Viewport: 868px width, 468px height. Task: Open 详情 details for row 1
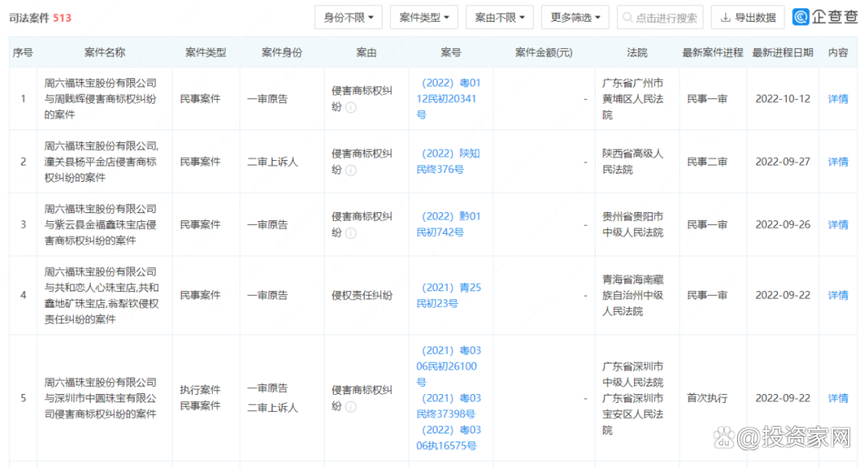pyautogui.click(x=837, y=99)
